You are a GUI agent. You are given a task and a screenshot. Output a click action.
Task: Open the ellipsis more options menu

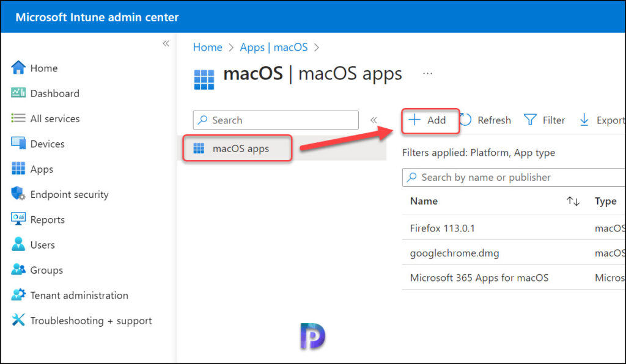click(x=427, y=73)
